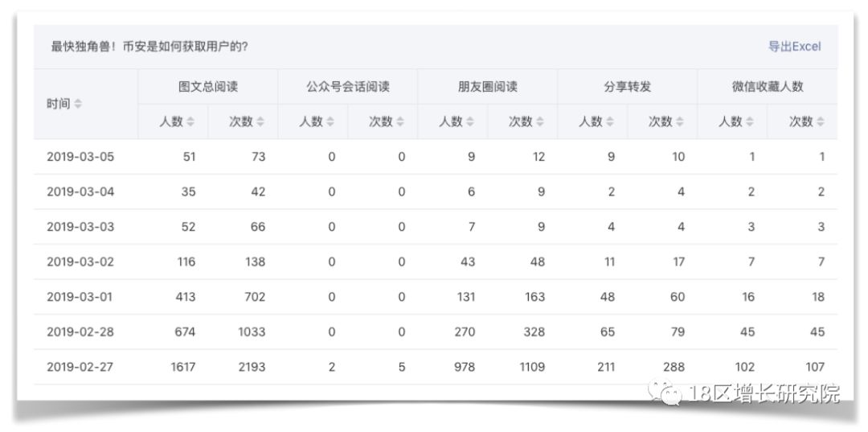Click the 导出Excel export link
This screenshot has height=432, width=868.
[x=794, y=47]
